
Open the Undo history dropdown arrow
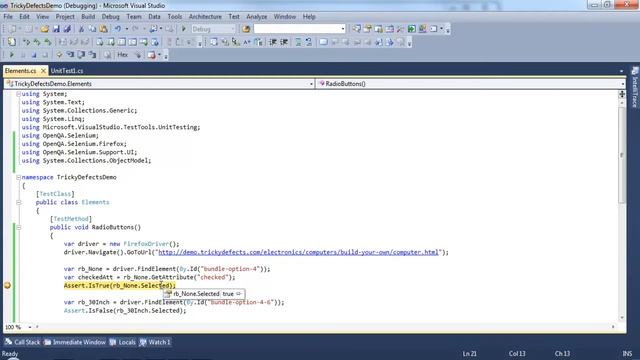coord(127,29)
